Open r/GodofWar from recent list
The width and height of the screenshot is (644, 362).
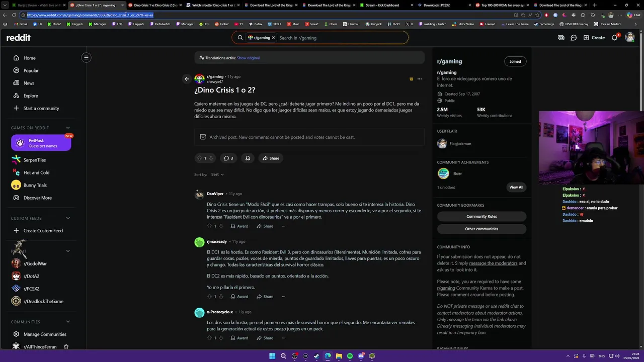(35, 264)
